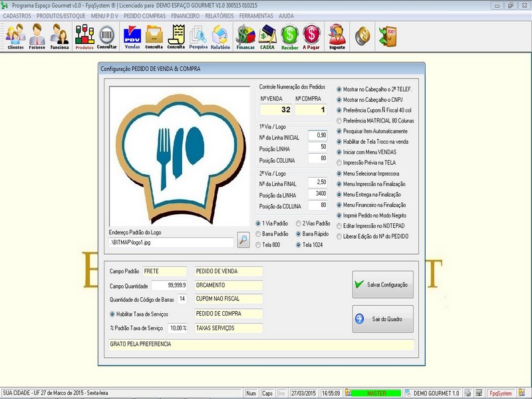Open the Clientes toolbar icon

[x=15, y=37]
